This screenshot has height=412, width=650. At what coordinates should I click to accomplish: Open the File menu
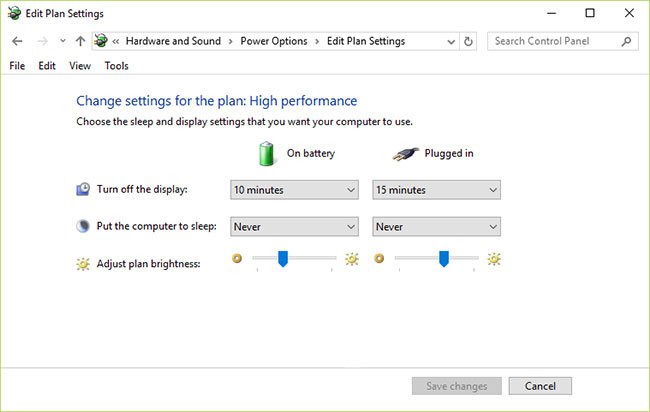[x=17, y=66]
